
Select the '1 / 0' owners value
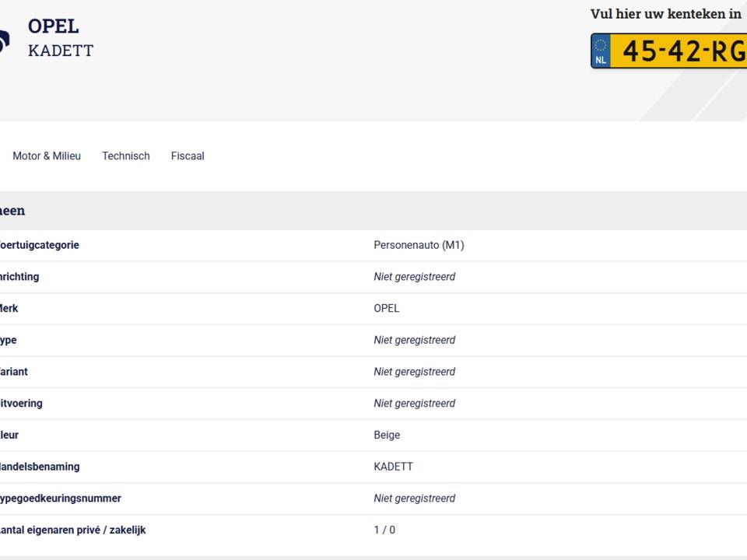[384, 530]
